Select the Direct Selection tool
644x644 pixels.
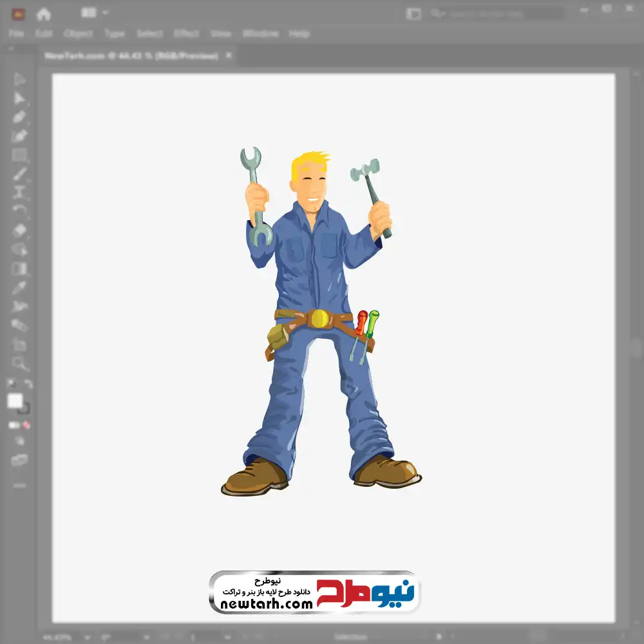(19, 99)
